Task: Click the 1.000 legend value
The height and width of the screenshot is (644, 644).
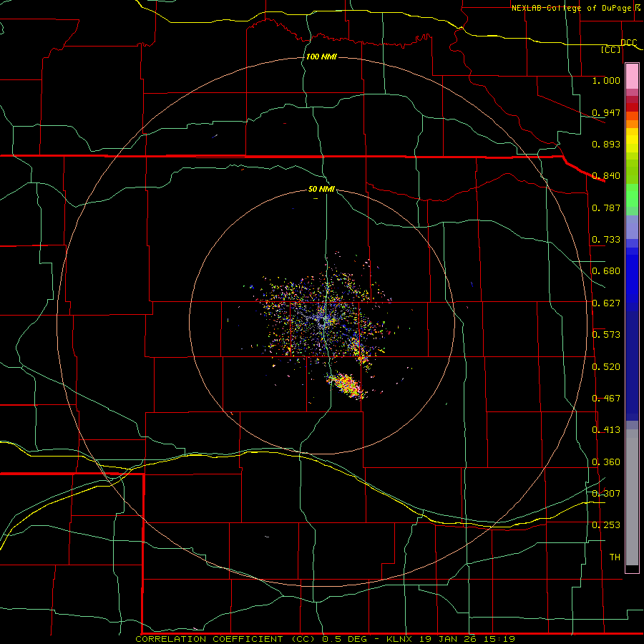Action: [x=606, y=81]
